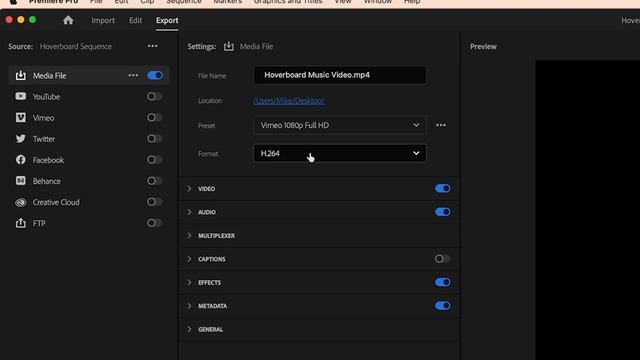Turn off the Effects toggle
This screenshot has width=640, height=360.
(443, 282)
